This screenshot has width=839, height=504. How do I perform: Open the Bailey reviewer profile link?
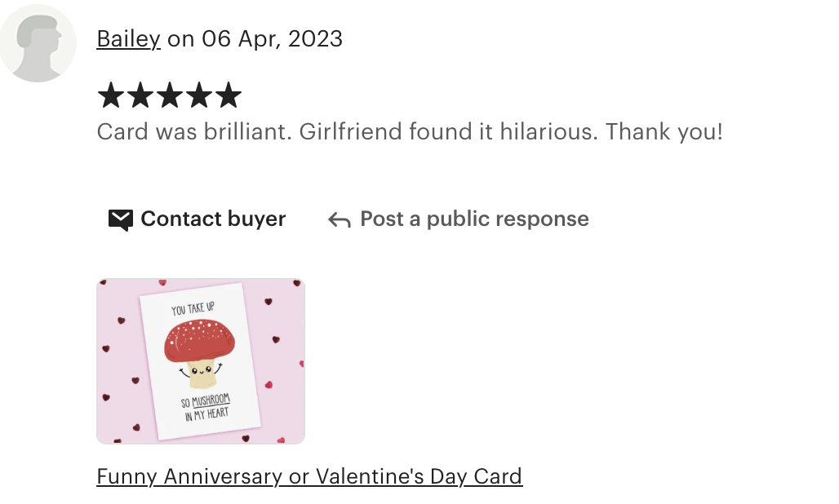coord(128,39)
